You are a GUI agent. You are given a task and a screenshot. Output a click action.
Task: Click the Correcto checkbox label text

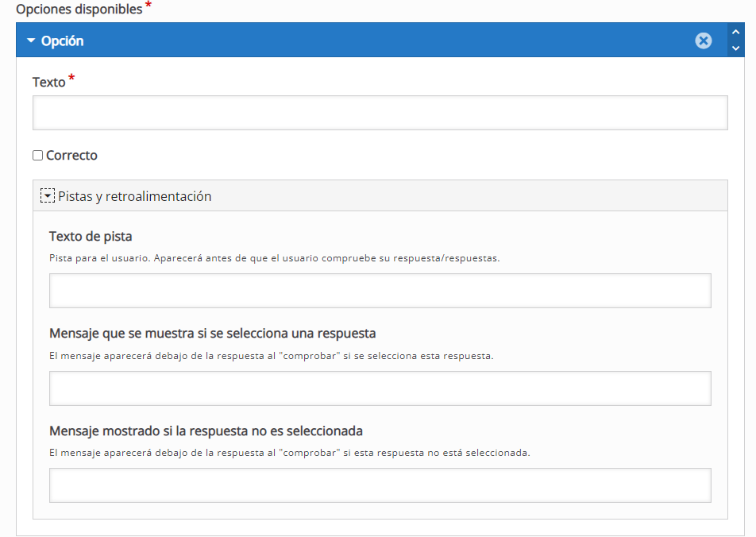71,156
